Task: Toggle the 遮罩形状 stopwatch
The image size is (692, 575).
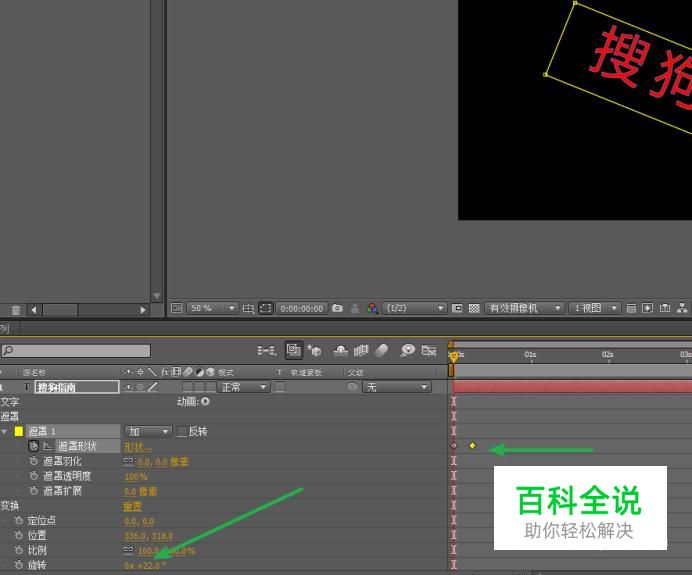Action: point(34,446)
